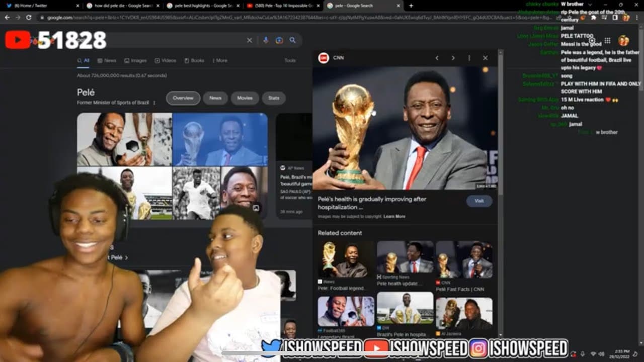This screenshot has height=362, width=644.
Task: Go back using the browser back arrow
Action: coord(7,17)
